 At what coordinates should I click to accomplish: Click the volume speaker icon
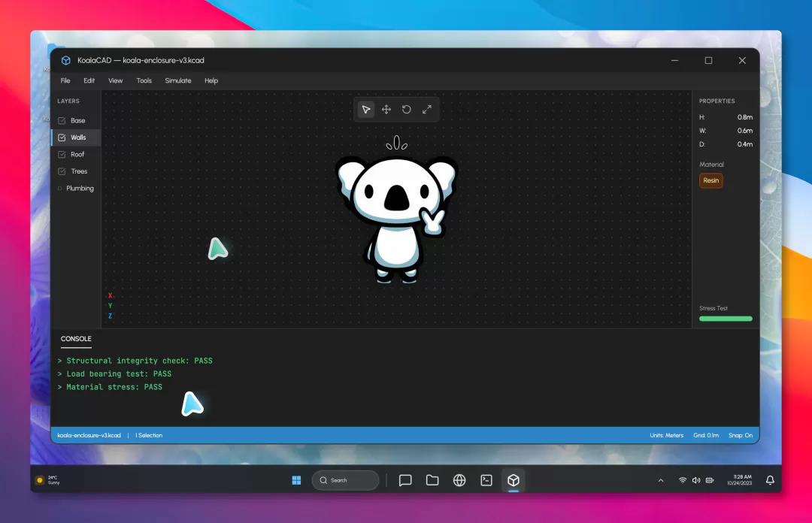[696, 480]
